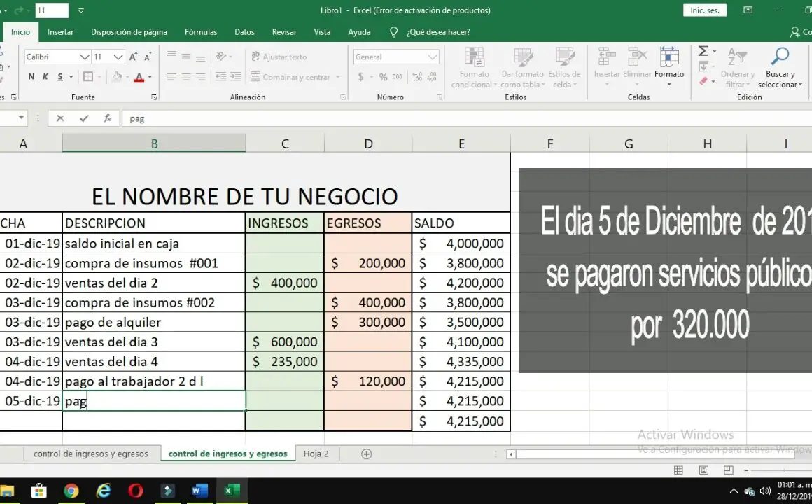Screen dimensions: 812x504
Task: Increase font size with the large A
Action: pos(133,57)
